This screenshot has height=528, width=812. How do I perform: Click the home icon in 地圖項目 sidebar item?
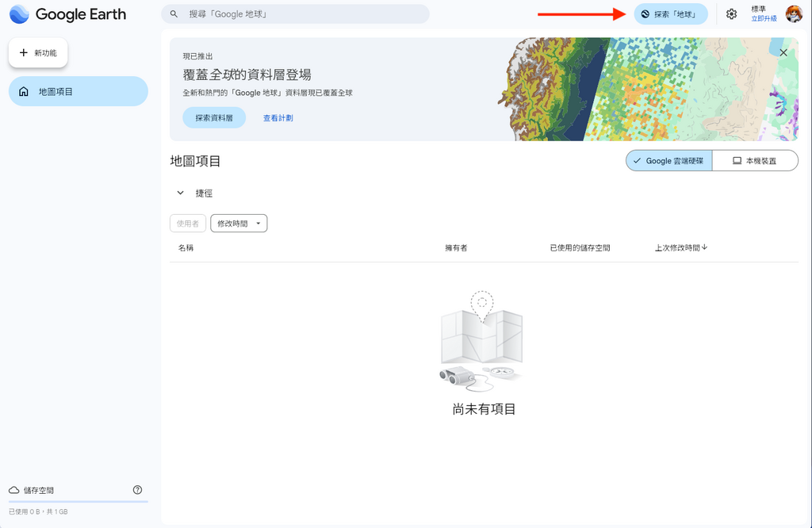click(23, 92)
